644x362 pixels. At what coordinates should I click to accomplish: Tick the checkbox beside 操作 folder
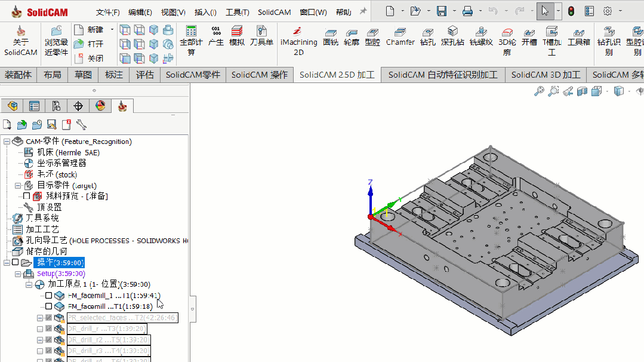click(x=15, y=262)
